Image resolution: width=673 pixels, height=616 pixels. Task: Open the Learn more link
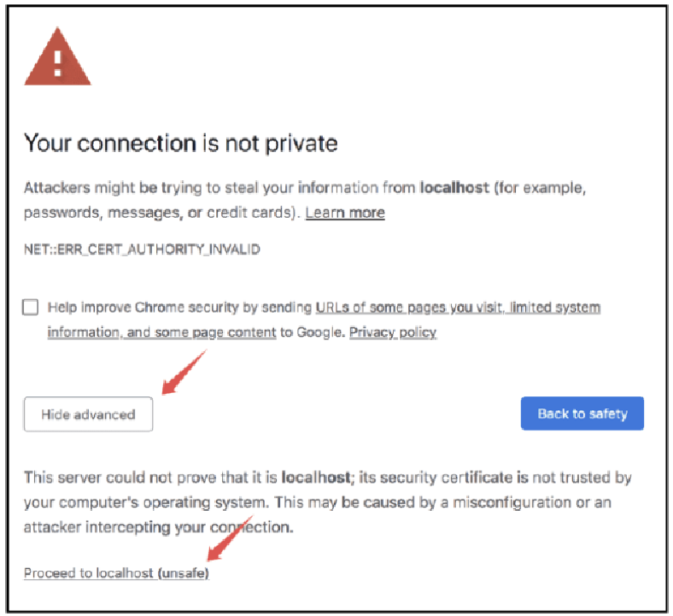point(345,213)
